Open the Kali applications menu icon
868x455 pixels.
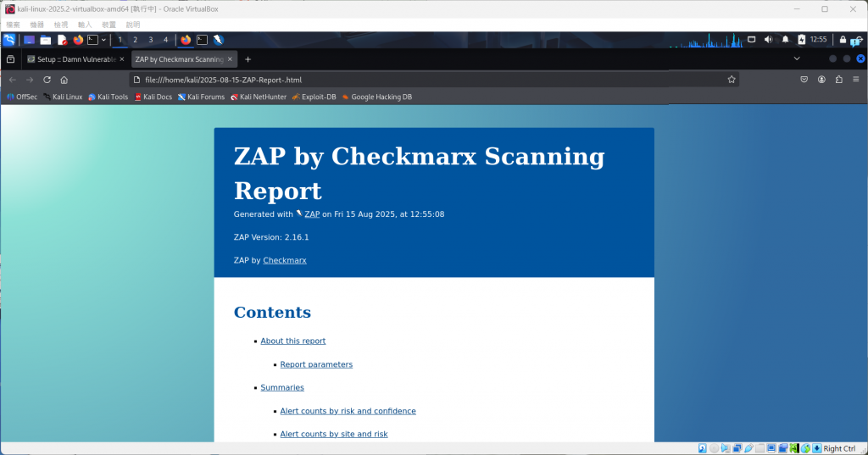(9, 40)
